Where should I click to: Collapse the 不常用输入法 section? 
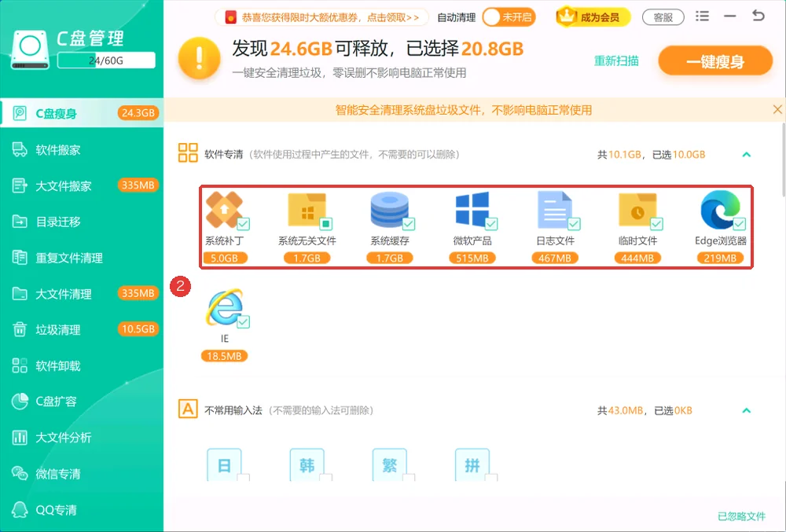coord(747,410)
